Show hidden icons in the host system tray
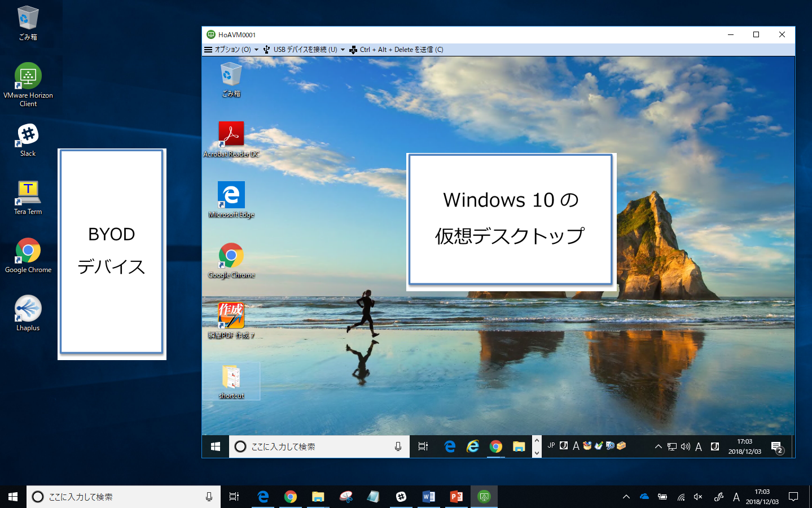The width and height of the screenshot is (812, 508). [x=626, y=497]
